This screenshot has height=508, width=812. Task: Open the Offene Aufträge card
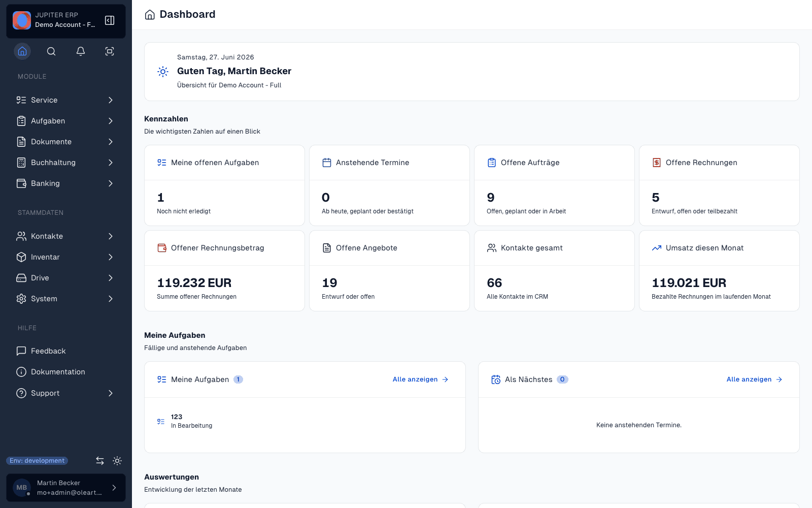click(554, 185)
